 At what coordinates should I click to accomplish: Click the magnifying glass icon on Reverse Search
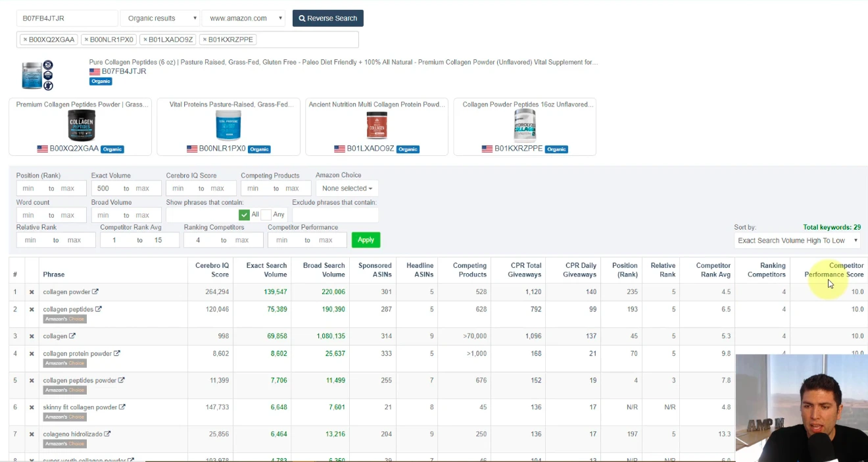302,18
